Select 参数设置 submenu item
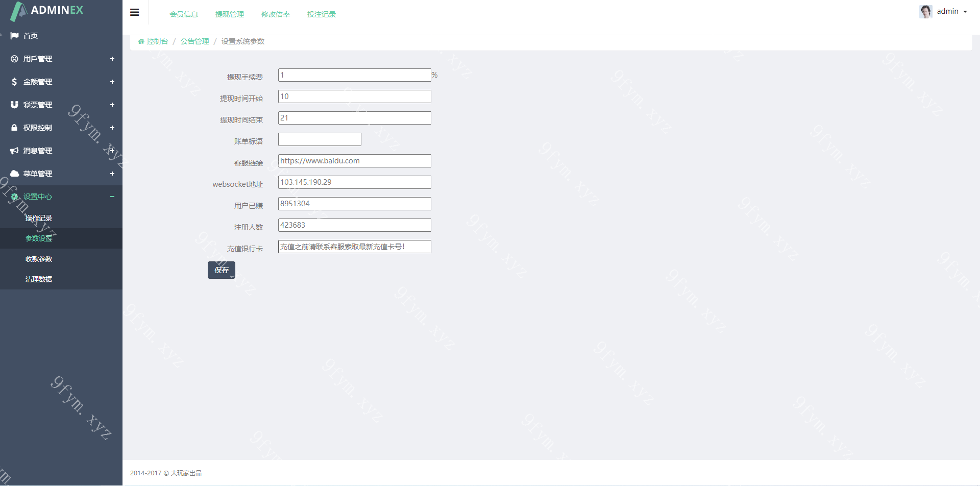This screenshot has width=980, height=486. [x=39, y=238]
